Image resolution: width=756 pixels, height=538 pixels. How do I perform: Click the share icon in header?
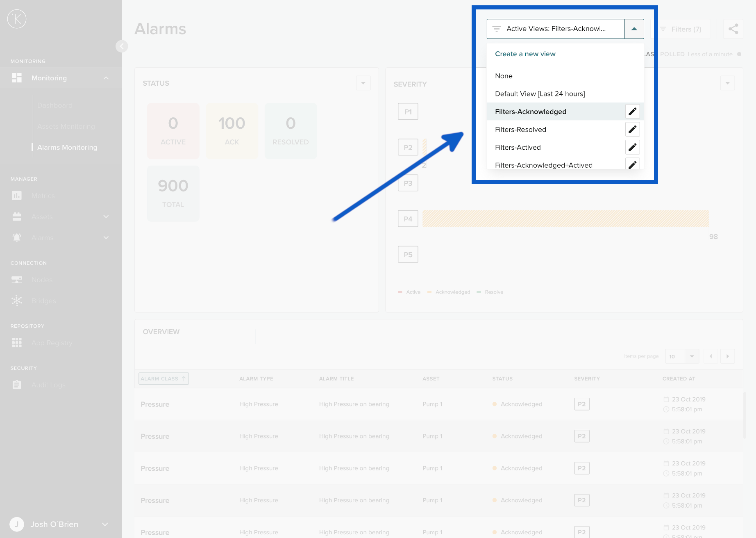click(733, 29)
